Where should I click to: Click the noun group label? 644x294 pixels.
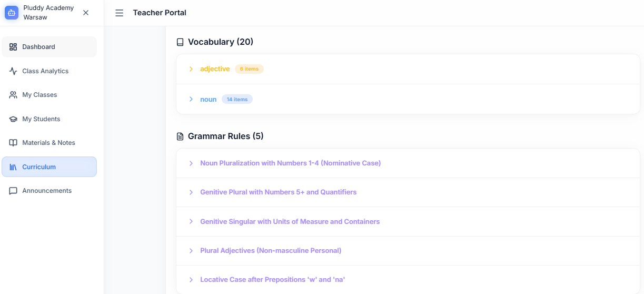(208, 99)
